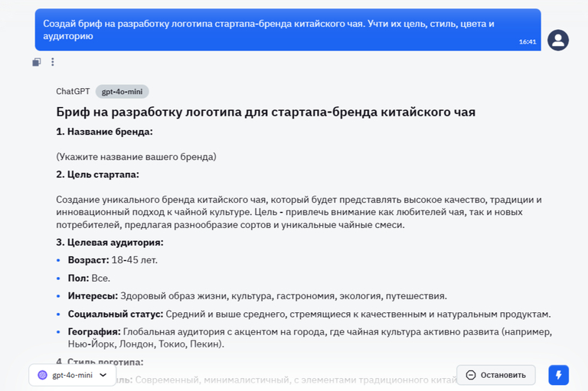Viewport: 588px width, 391px height.
Task: Click the user profile avatar icon
Action: coord(558,40)
